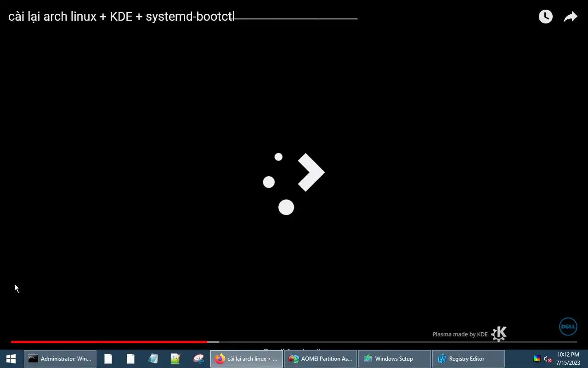
Task: Open the video title link
Action: [x=122, y=17]
